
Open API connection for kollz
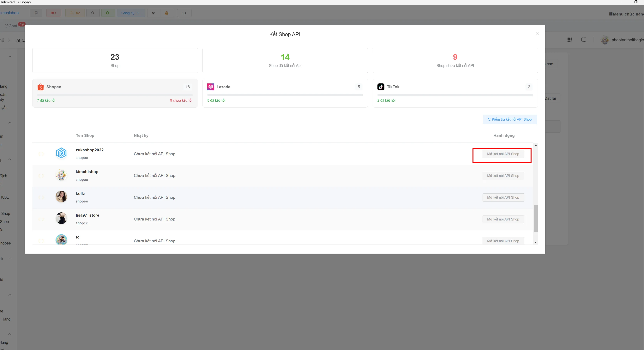pos(503,197)
